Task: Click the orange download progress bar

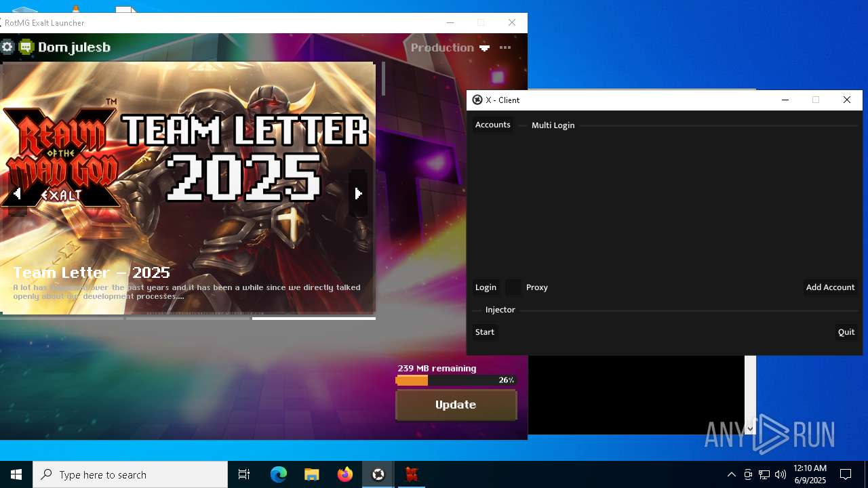Action: 456,380
